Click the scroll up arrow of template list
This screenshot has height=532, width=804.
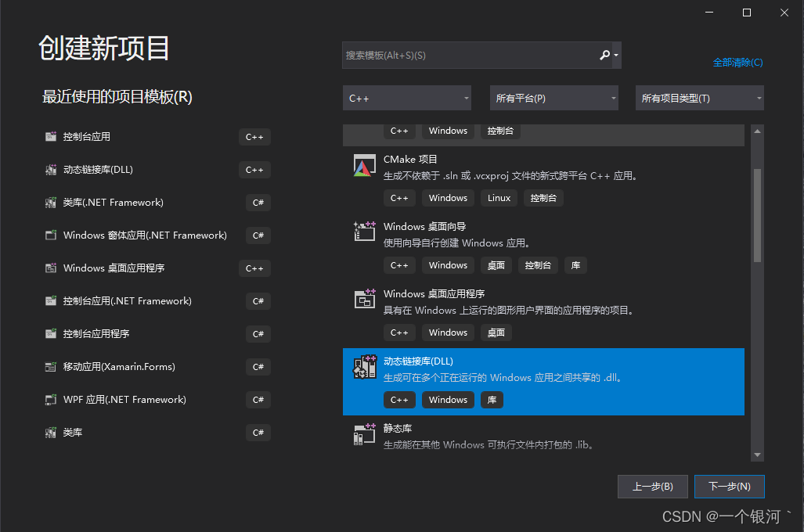tap(757, 131)
